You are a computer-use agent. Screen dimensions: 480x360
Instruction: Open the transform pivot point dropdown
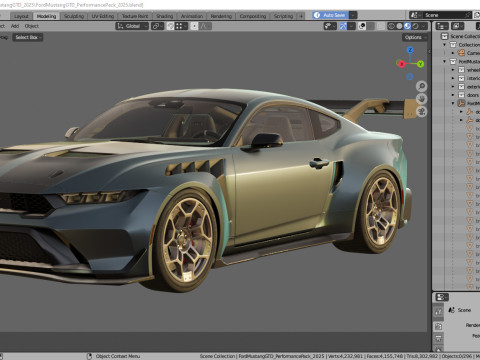pos(157,26)
